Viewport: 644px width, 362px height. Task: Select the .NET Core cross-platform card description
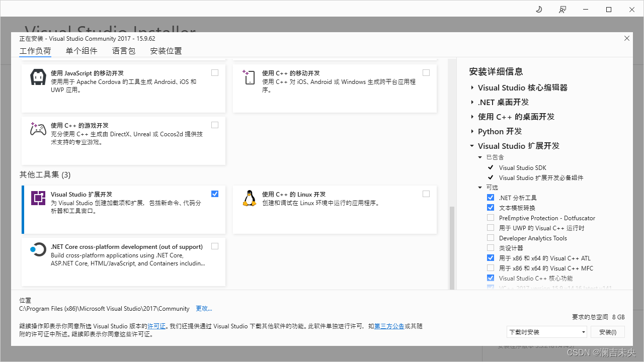coord(128,259)
